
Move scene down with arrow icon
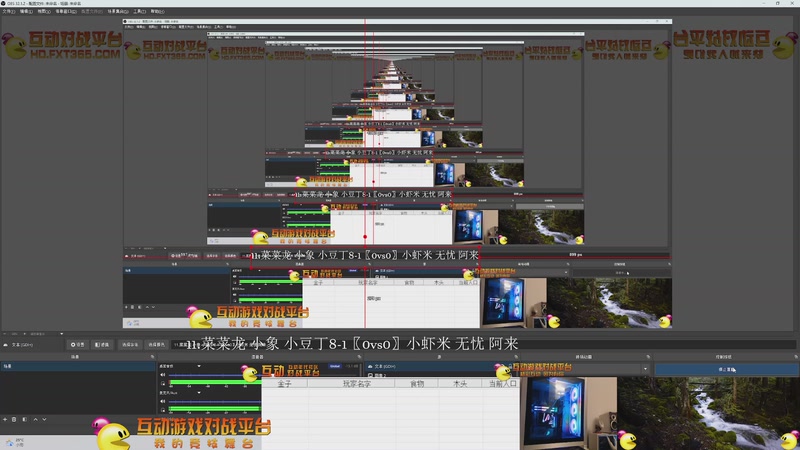(x=44, y=419)
